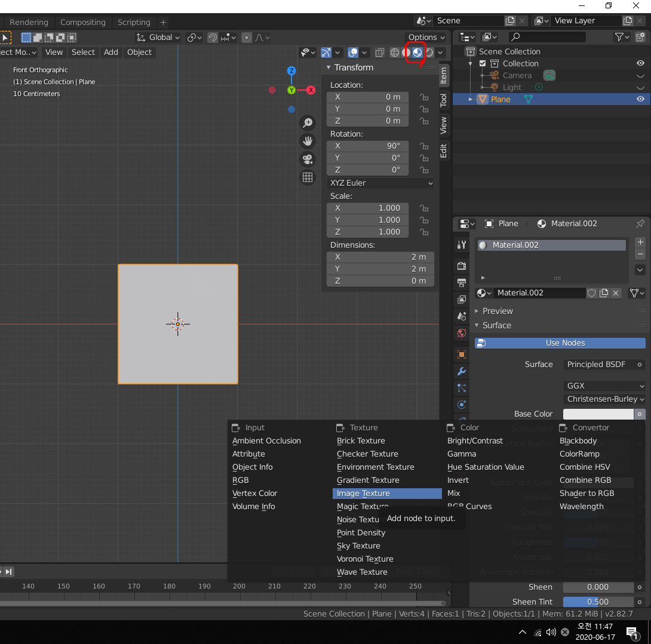The image size is (651, 644).
Task: Switch to Solid viewport shading
Action: coord(406,53)
